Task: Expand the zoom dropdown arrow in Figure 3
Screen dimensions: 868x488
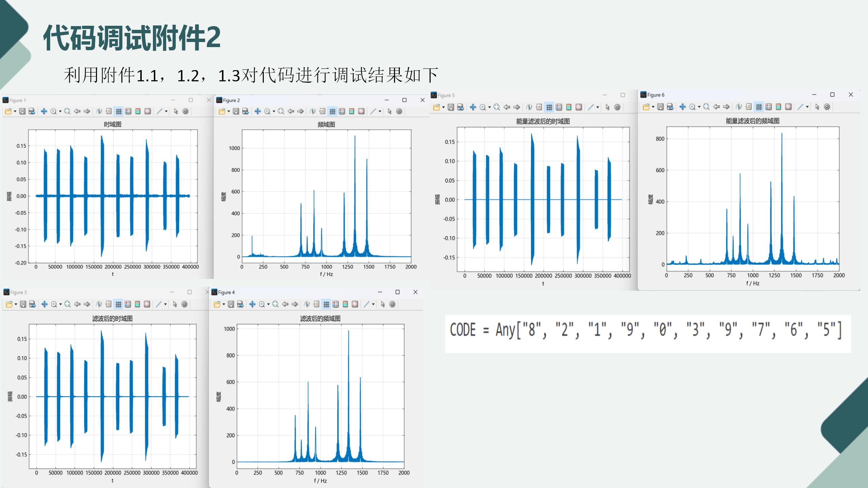Action: (60, 304)
